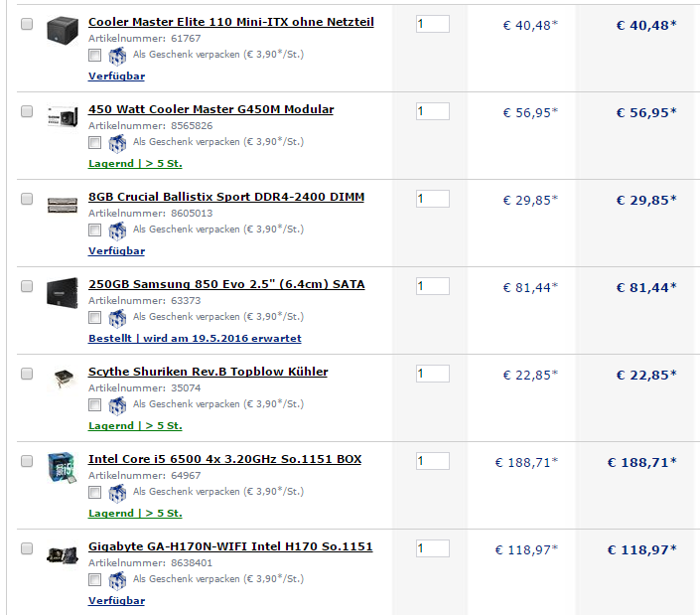The height and width of the screenshot is (615, 700).
Task: Select the Intel Core i5 6500 row checkbox
Action: click(27, 461)
